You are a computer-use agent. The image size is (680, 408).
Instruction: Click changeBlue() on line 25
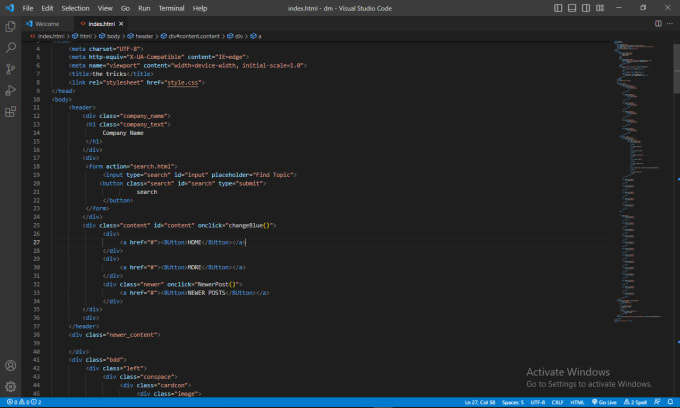click(249, 225)
